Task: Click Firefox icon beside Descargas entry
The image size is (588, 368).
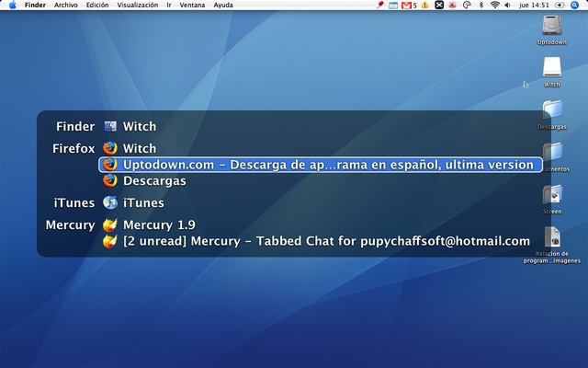Action: (x=110, y=180)
